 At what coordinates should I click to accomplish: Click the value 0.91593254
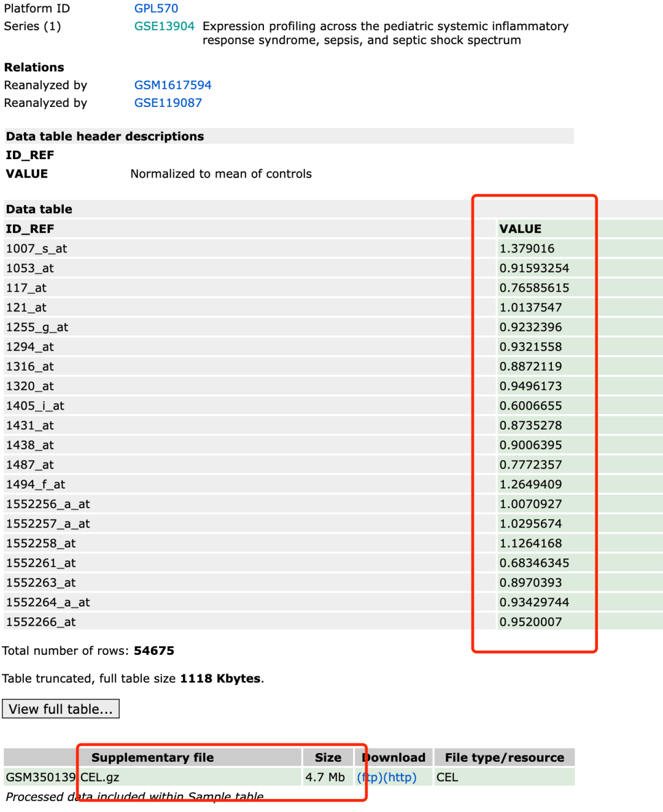click(x=535, y=268)
